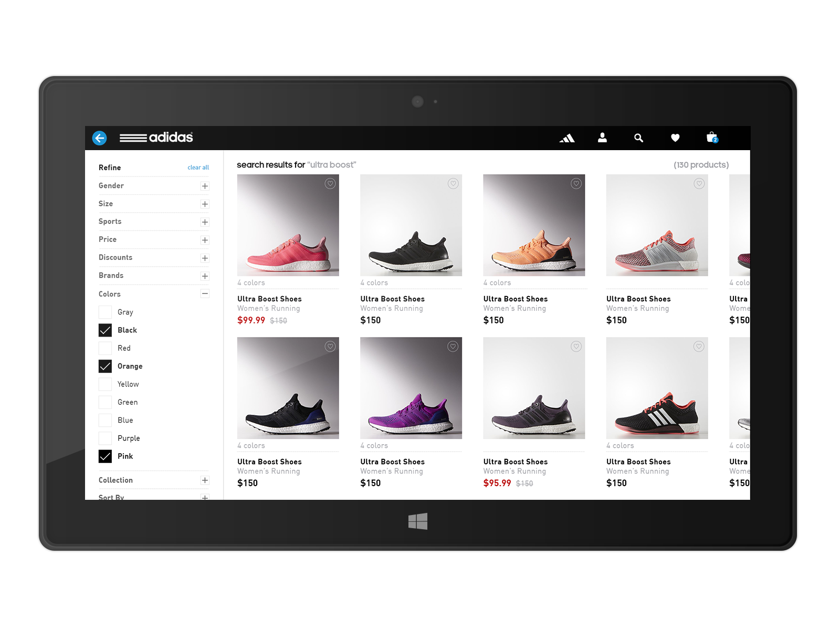
Task: Favorite the pink-gray patterned shoe in top row
Action: [x=699, y=183]
